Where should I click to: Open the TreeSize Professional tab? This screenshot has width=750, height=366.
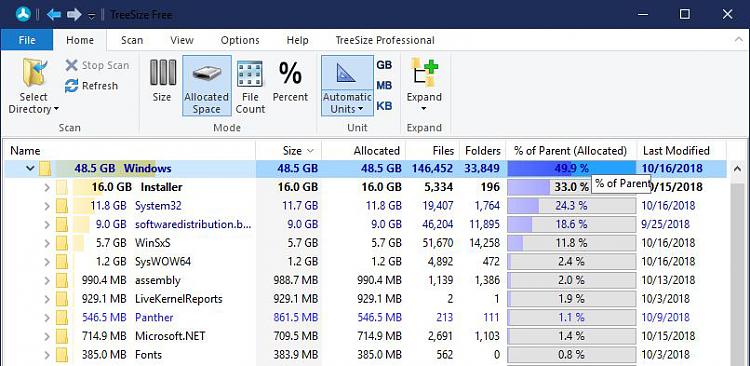coord(385,40)
